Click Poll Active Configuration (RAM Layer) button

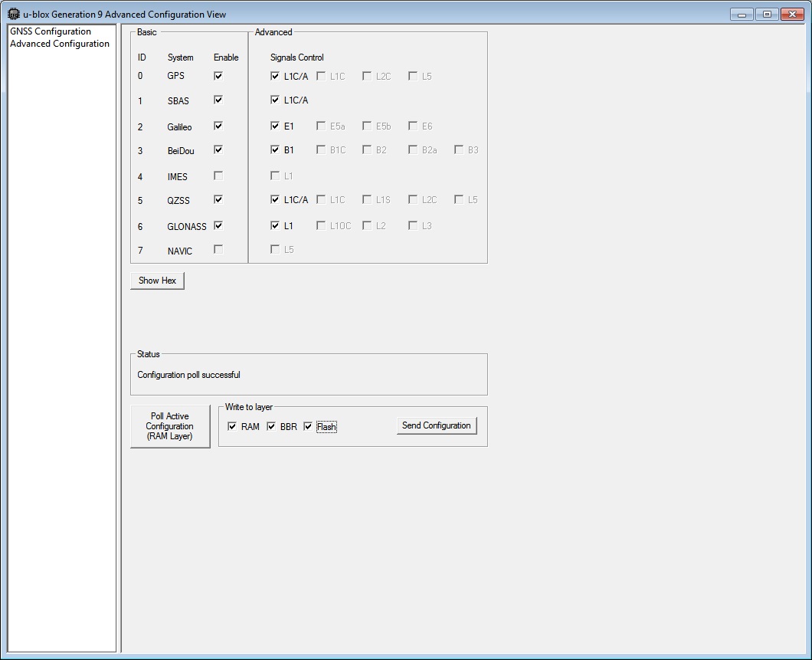[x=170, y=426]
